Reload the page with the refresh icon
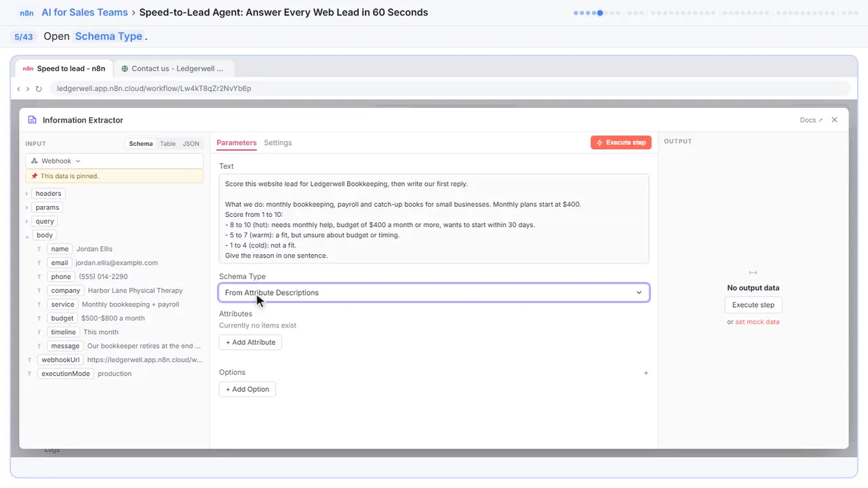Image resolution: width=868 pixels, height=488 pixels. 39,89
